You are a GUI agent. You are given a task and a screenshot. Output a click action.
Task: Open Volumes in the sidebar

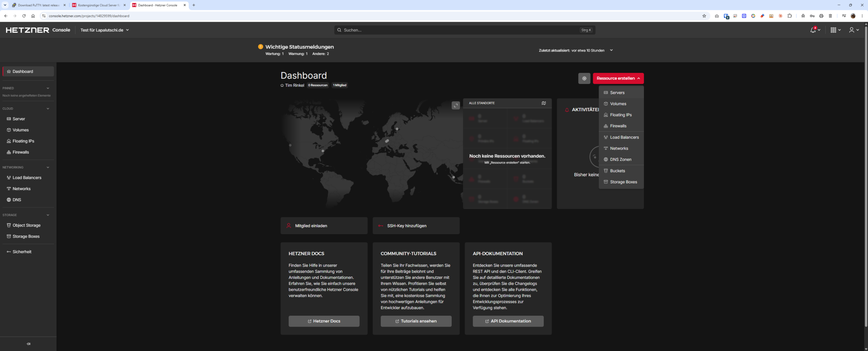pyautogui.click(x=28, y=130)
